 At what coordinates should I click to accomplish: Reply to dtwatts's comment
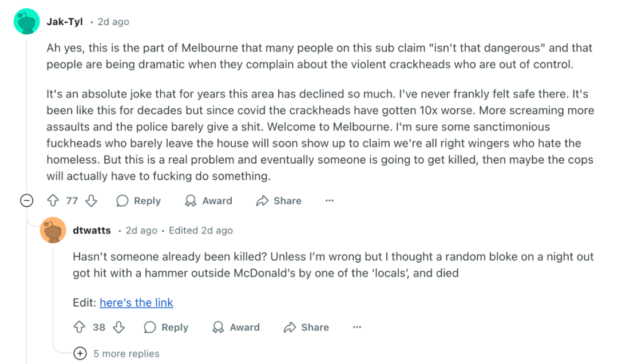166,327
